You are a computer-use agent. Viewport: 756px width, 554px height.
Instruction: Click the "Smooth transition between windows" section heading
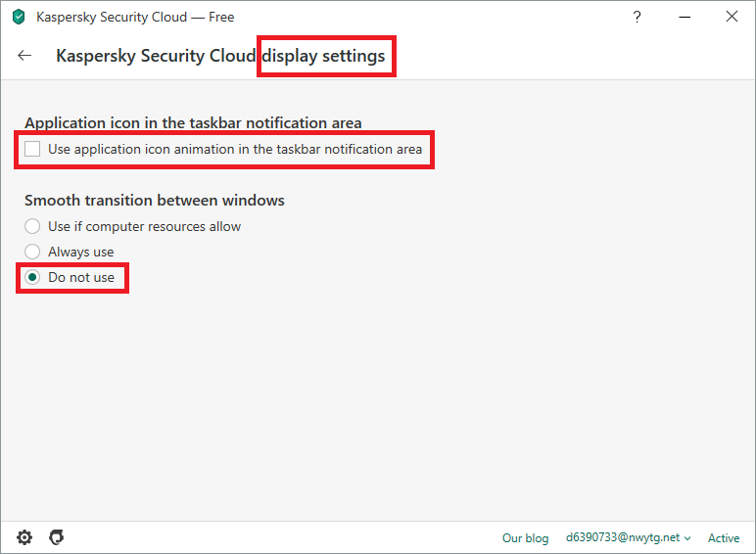click(x=155, y=200)
